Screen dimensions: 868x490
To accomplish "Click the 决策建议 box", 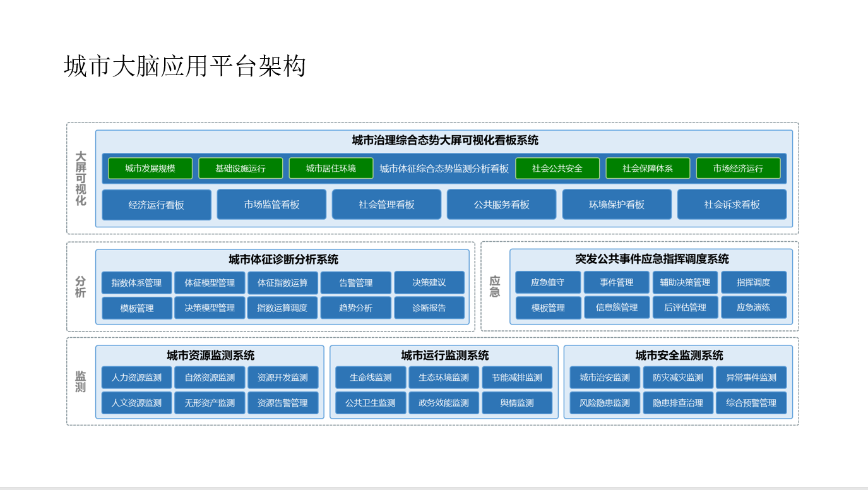I will [x=429, y=282].
